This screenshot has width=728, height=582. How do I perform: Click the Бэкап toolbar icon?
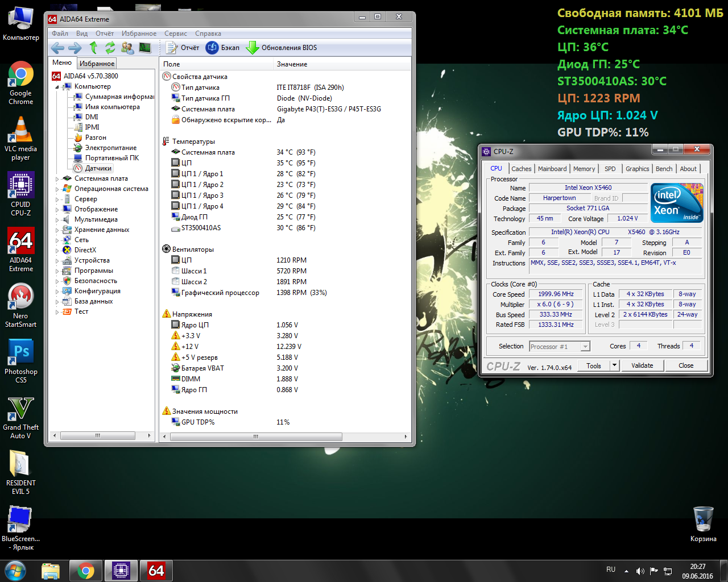coord(212,48)
